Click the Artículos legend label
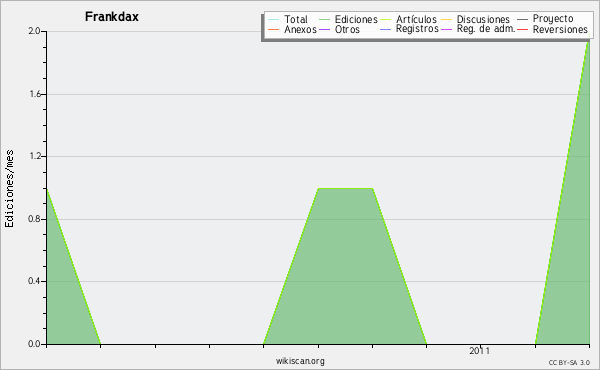Image resolution: width=600 pixels, height=370 pixels. (x=416, y=19)
